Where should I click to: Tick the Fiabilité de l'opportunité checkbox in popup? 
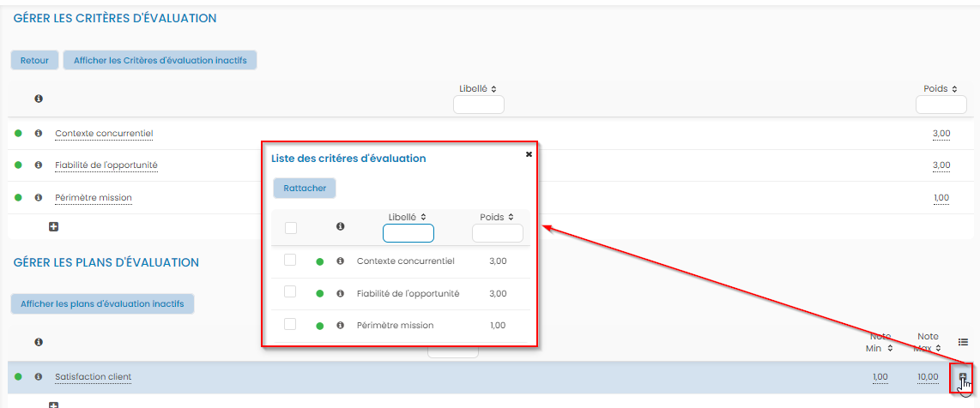click(290, 292)
